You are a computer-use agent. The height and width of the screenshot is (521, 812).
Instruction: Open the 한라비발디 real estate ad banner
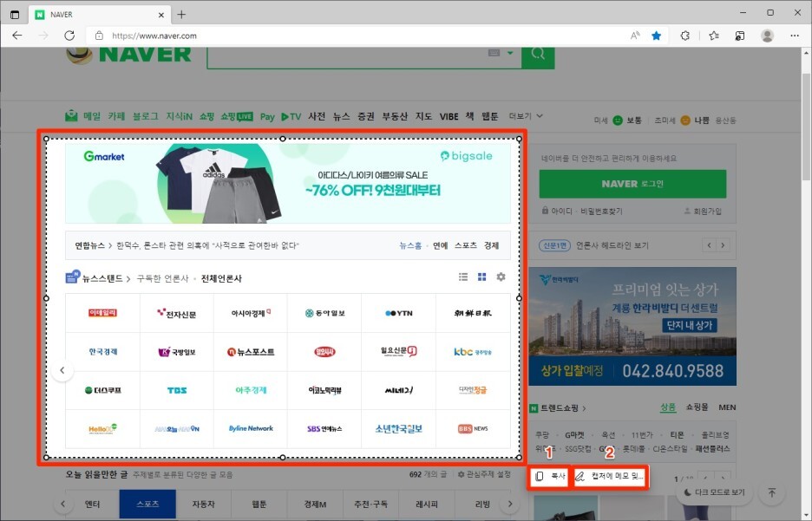tap(632, 327)
